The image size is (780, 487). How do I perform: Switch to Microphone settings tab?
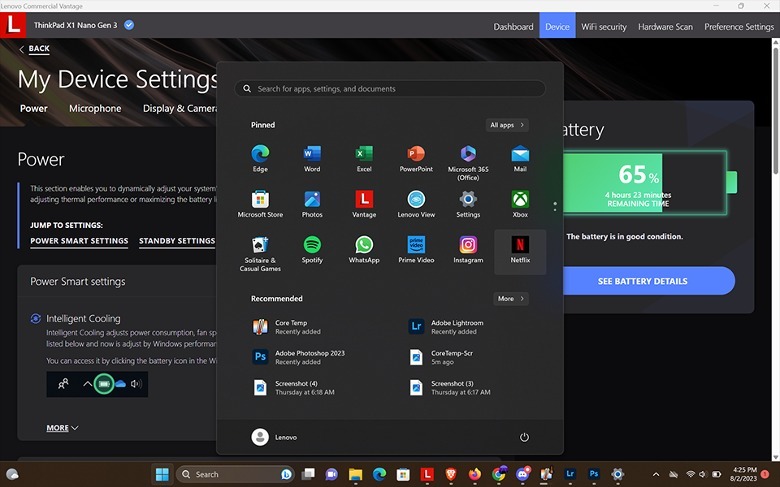point(95,108)
